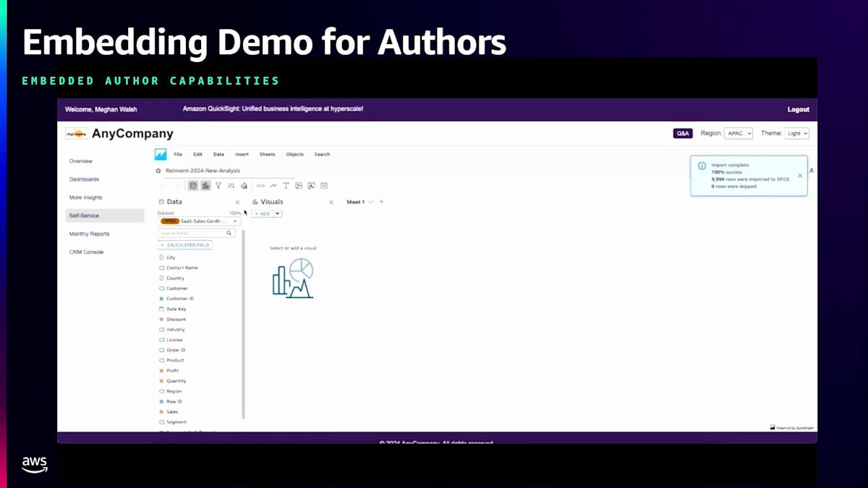Dismiss the Import complete notification

800,176
